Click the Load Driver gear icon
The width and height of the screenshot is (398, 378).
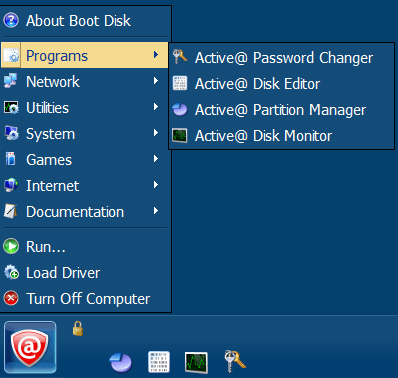pos(11,272)
